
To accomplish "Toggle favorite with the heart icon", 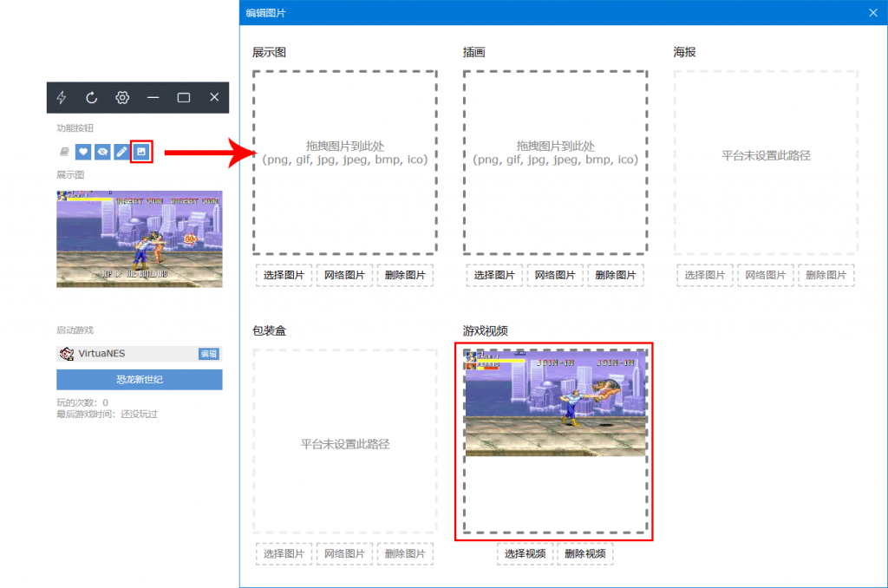I will coord(83,152).
